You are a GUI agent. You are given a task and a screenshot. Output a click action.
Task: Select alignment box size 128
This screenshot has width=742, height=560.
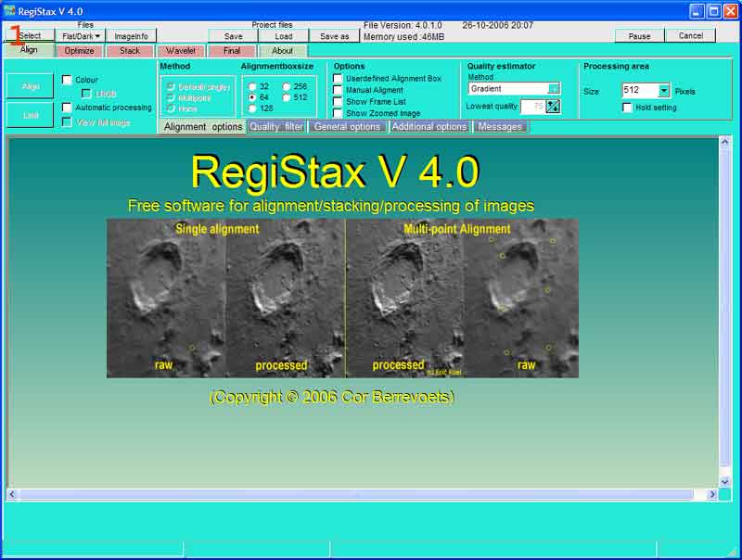tap(252, 108)
